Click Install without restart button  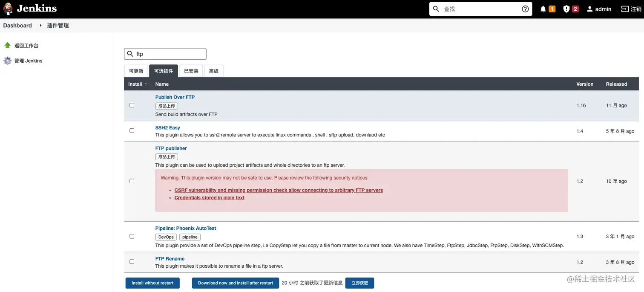(x=152, y=283)
